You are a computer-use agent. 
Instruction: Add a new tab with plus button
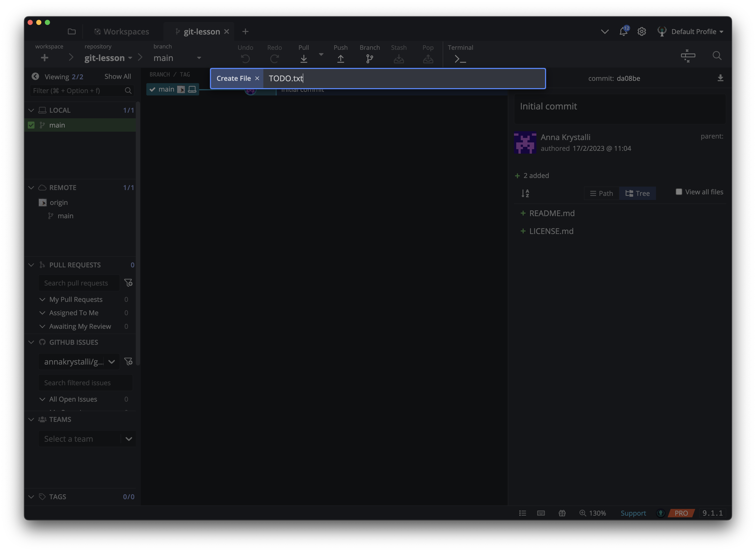(x=245, y=31)
